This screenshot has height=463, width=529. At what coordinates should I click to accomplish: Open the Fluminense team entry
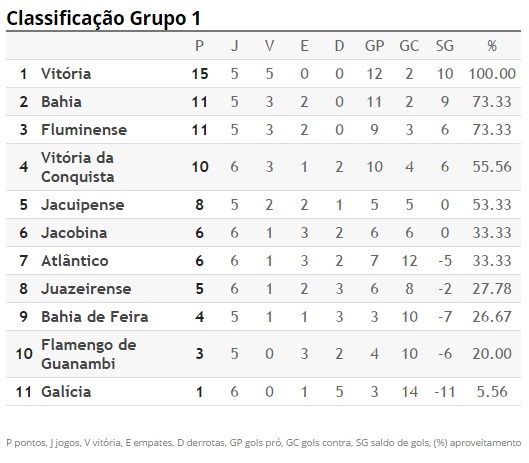[84, 130]
